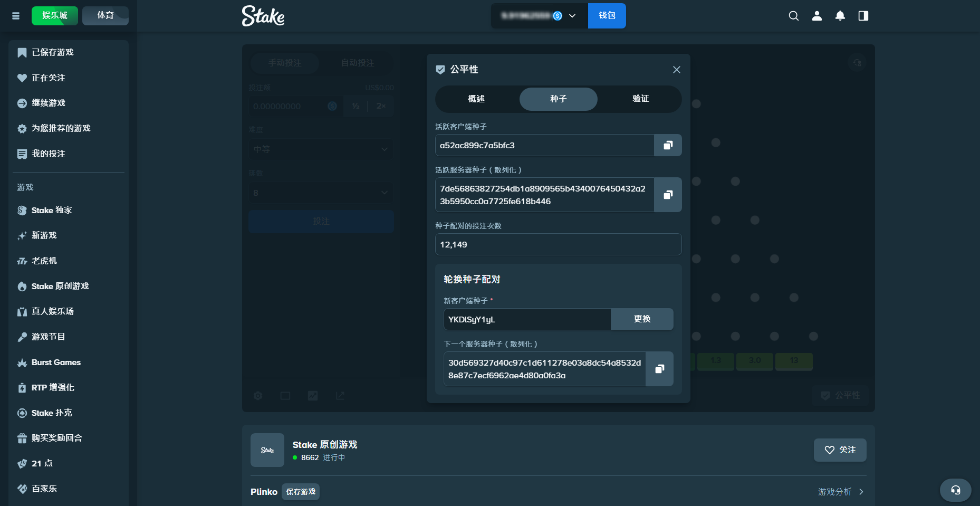980x506 pixels.
Task: Switch to the 概述 tab
Action: click(476, 99)
